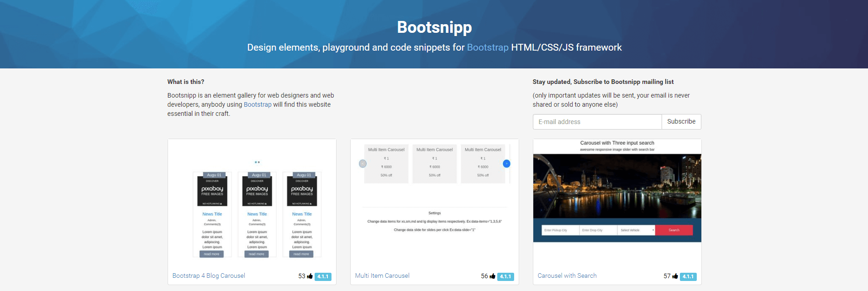The height and width of the screenshot is (291, 868).
Task: Click the red Search button in carousel preview
Action: [x=674, y=230]
